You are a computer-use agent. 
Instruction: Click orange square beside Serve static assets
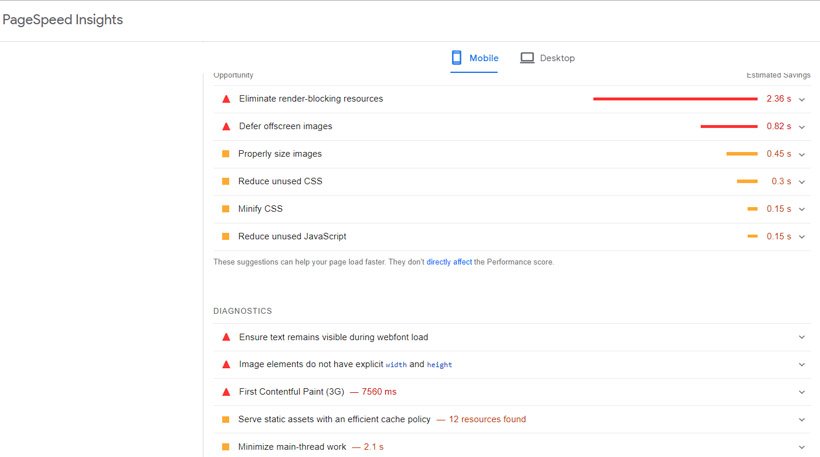225,419
